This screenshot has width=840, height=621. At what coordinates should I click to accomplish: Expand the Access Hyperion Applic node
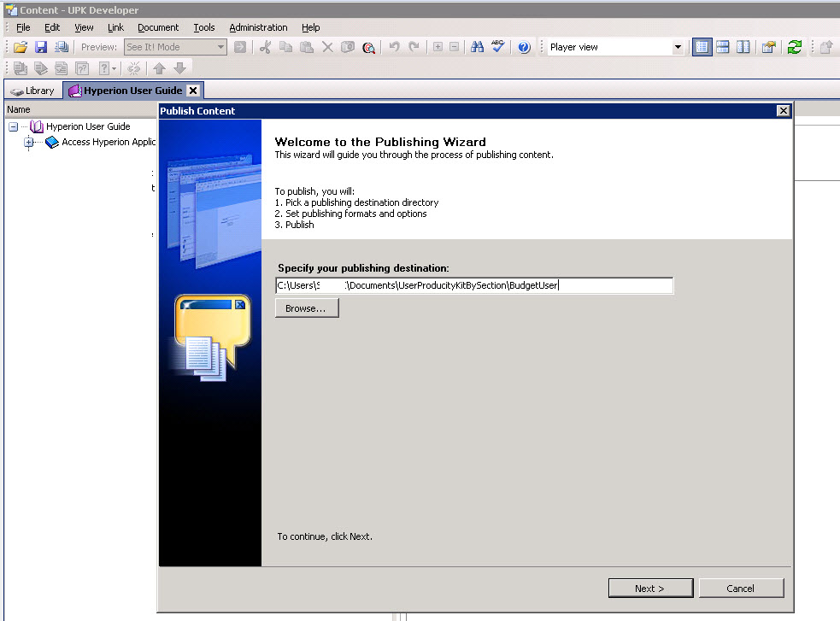click(29, 143)
